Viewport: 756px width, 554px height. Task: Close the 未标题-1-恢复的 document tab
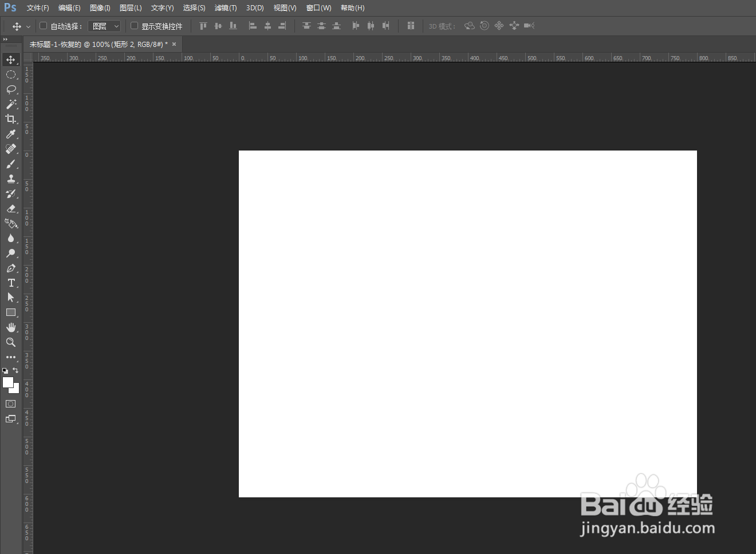tap(174, 44)
